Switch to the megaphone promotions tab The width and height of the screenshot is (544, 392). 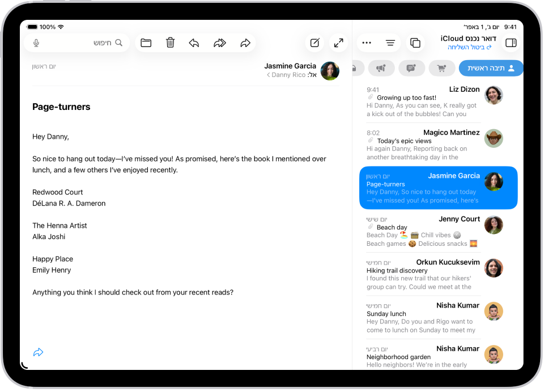click(x=381, y=68)
